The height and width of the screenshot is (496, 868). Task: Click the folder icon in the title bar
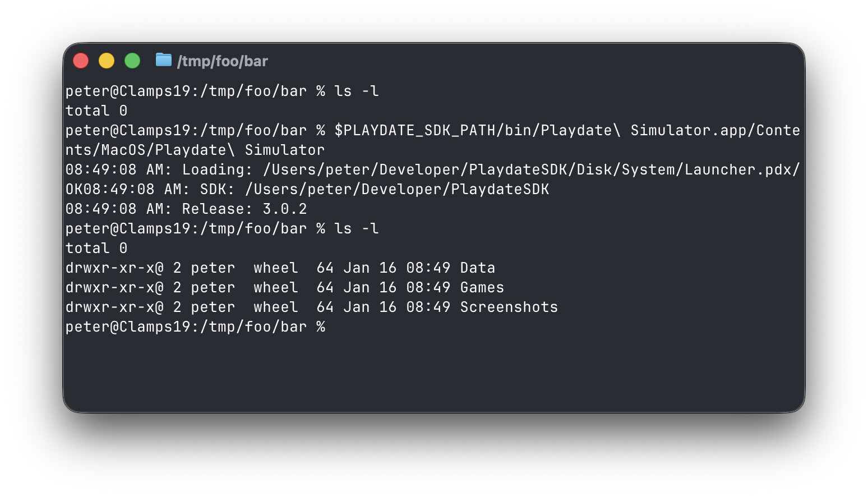[163, 59]
